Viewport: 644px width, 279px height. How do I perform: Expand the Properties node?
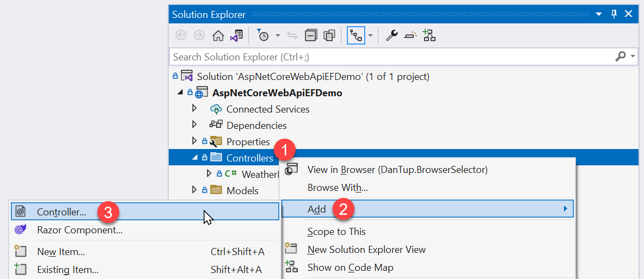tap(195, 141)
